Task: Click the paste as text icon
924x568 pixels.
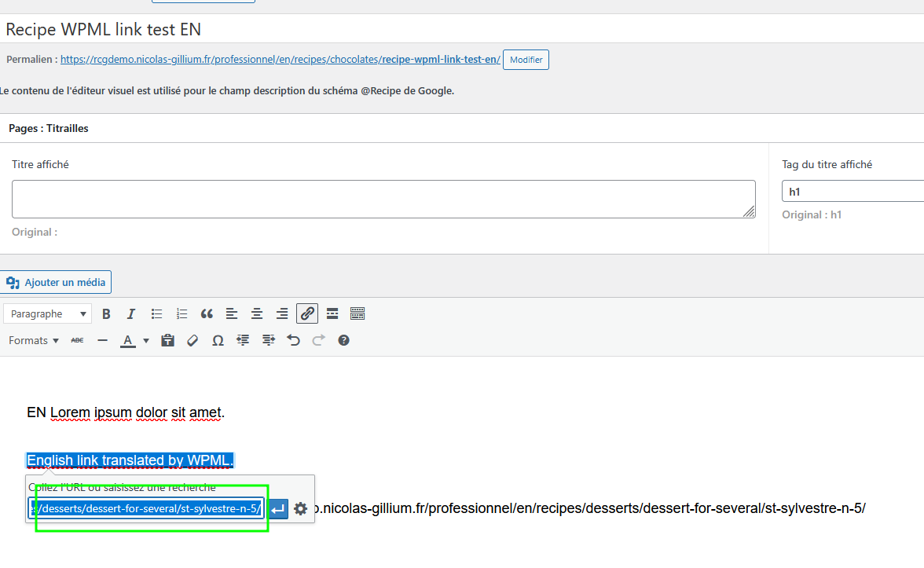Action: 167,341
